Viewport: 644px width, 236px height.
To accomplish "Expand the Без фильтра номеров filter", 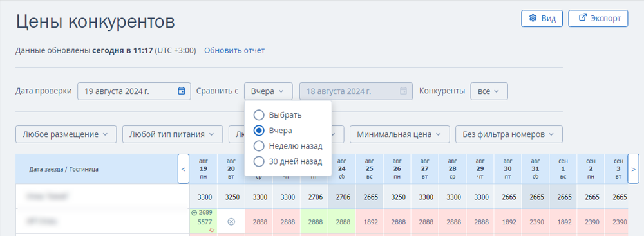I will 509,134.
